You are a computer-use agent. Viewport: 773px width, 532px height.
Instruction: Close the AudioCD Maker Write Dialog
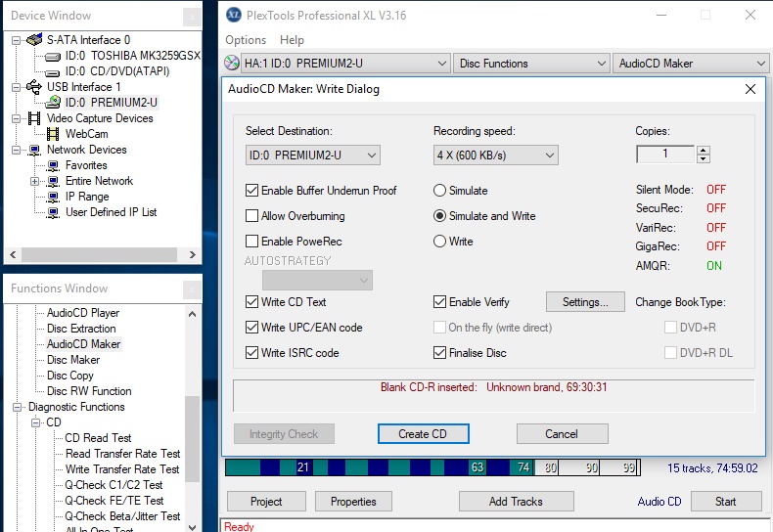pyautogui.click(x=750, y=89)
